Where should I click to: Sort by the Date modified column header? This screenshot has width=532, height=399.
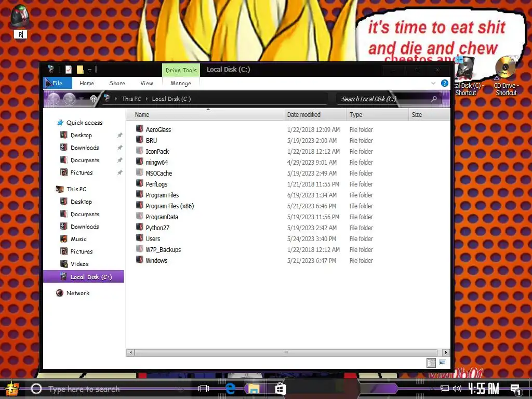tap(315, 115)
